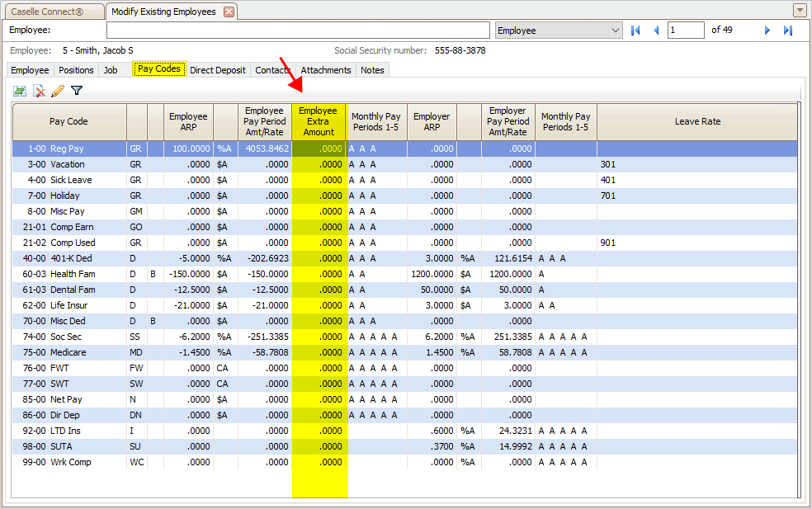Image resolution: width=812 pixels, height=509 pixels.
Task: Click the record number box
Action: click(687, 31)
